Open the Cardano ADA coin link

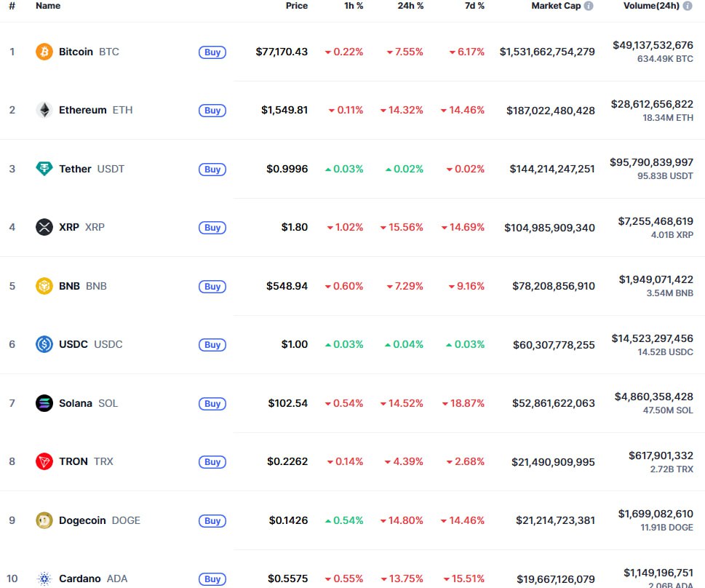80,579
